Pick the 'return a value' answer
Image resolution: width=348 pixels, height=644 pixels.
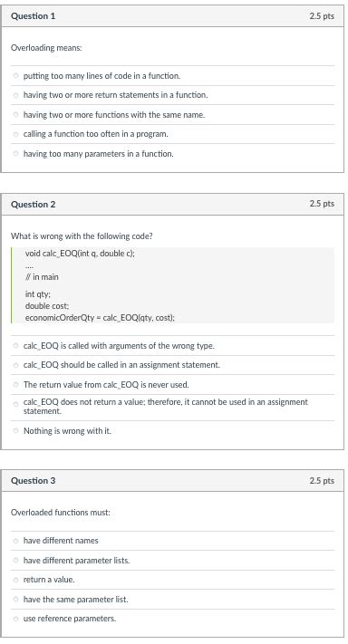coord(15,580)
